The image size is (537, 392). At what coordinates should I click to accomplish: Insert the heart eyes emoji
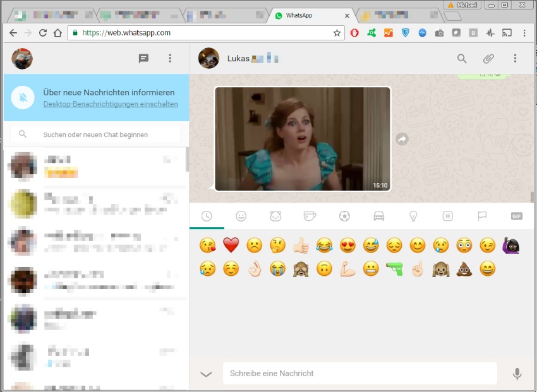click(347, 246)
